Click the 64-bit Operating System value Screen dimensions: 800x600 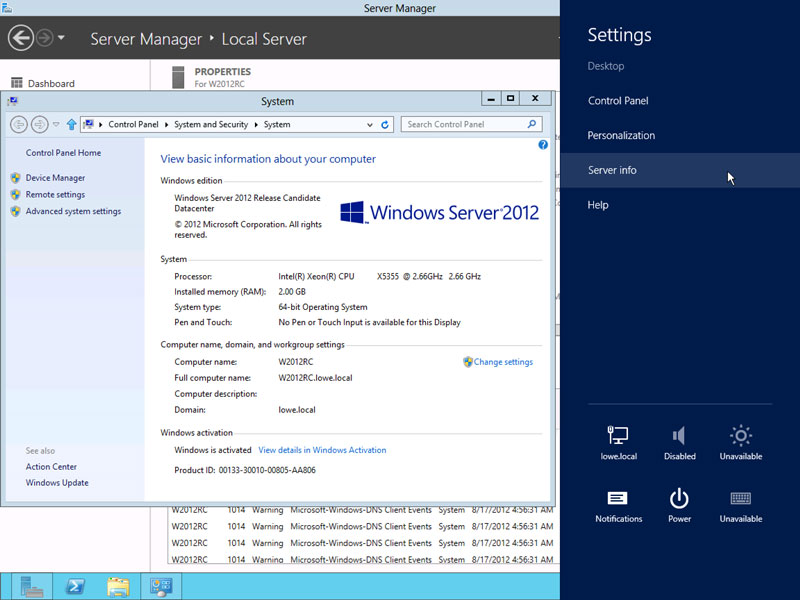coord(322,307)
